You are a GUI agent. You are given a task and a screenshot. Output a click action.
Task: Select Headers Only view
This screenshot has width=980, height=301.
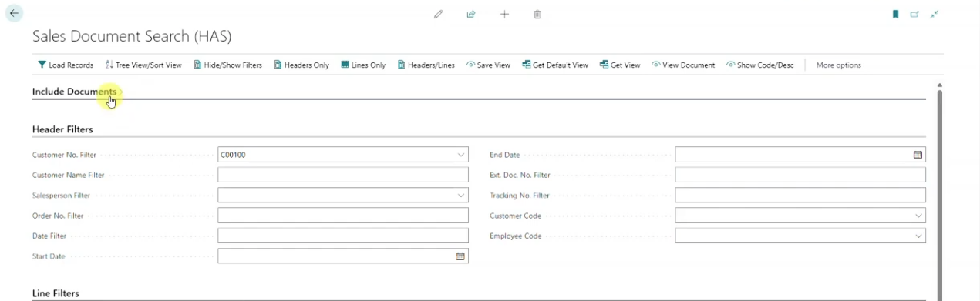point(301,65)
